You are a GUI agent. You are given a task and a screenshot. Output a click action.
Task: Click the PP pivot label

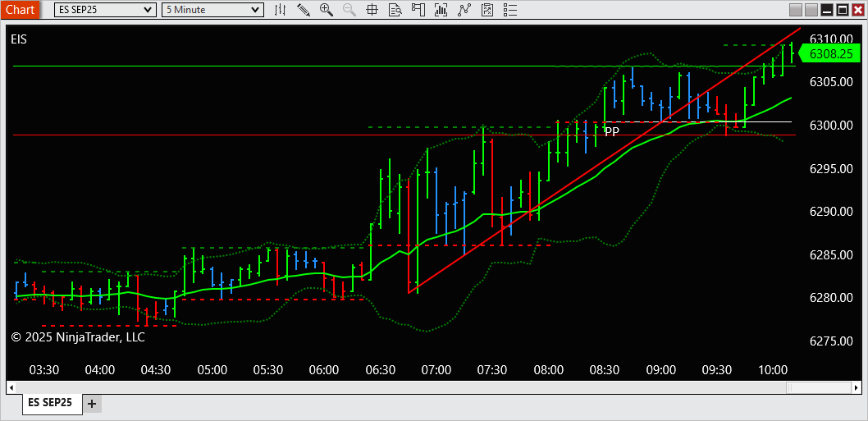click(x=612, y=132)
